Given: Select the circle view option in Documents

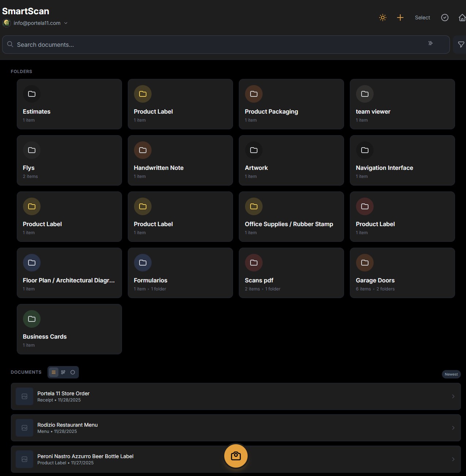Looking at the screenshot, I should point(73,372).
